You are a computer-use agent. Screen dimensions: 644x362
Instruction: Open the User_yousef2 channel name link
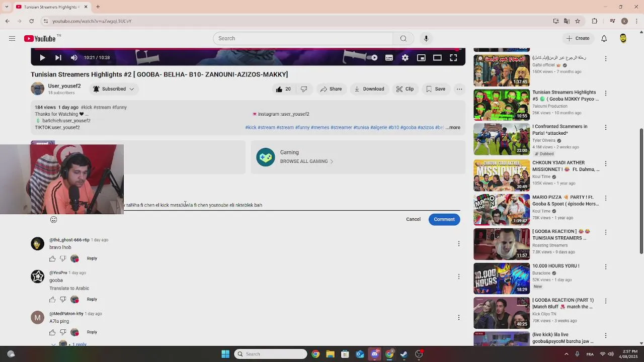click(x=64, y=86)
